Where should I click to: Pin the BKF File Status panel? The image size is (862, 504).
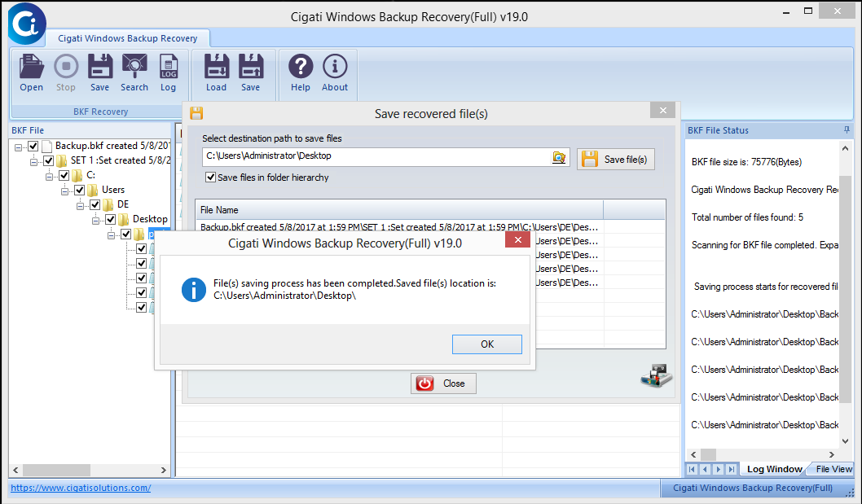847,130
